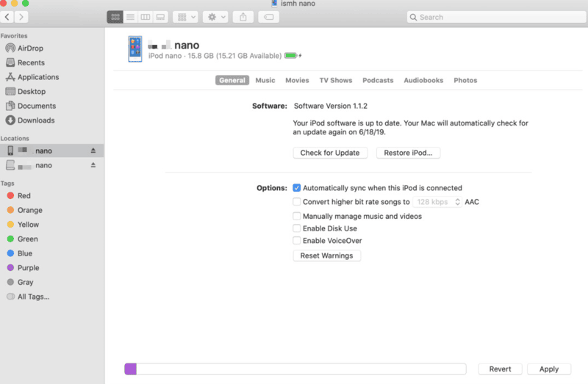Eject the second nano disk volume
The width and height of the screenshot is (588, 384).
click(x=93, y=165)
